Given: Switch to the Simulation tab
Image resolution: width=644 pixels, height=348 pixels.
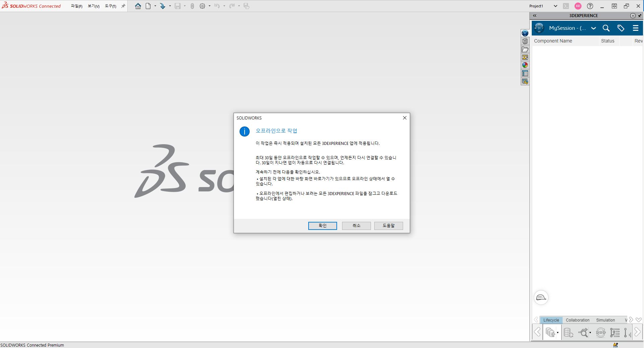Looking at the screenshot, I should click(605, 320).
